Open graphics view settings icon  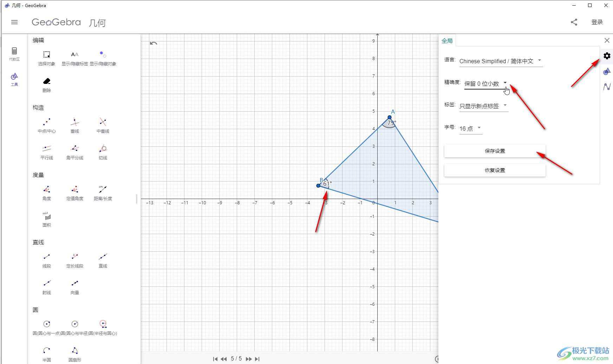tap(607, 72)
